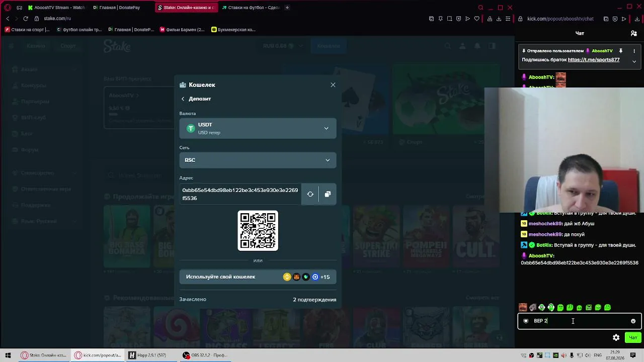Open pinned message options menu
Screen dimensions: 644x362
click(634, 51)
